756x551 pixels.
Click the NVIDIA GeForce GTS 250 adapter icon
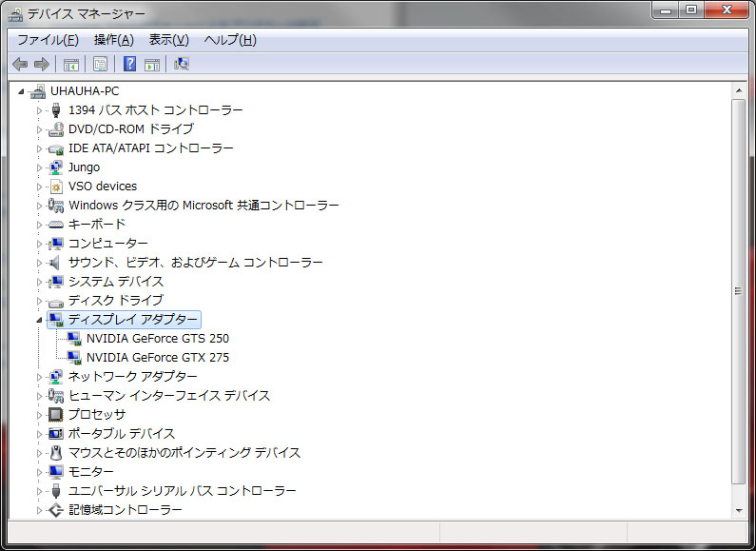74,339
